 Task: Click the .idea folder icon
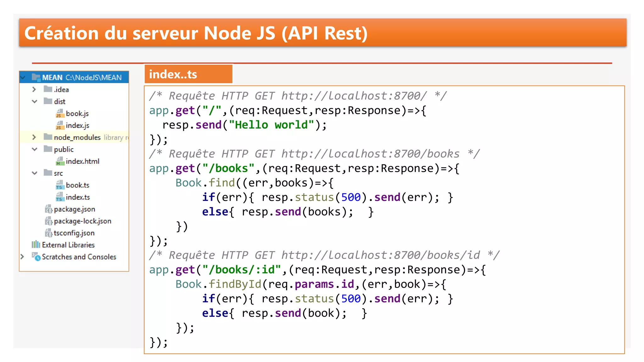coord(48,89)
